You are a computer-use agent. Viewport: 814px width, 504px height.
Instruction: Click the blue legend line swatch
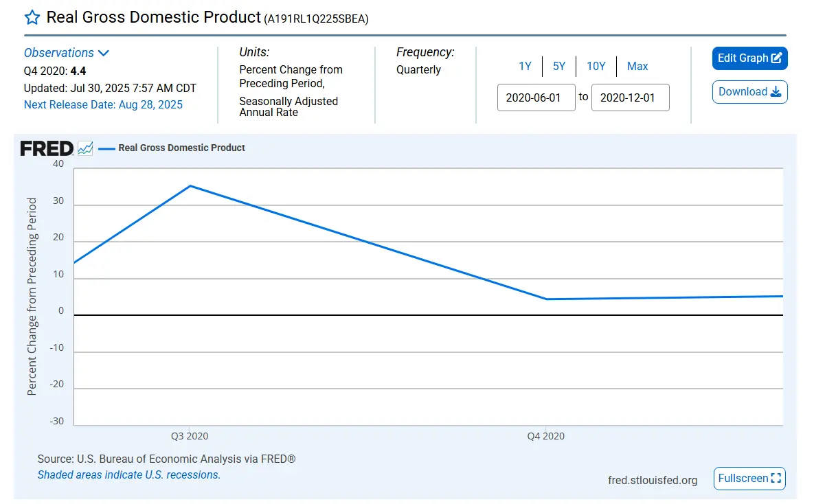click(x=106, y=148)
